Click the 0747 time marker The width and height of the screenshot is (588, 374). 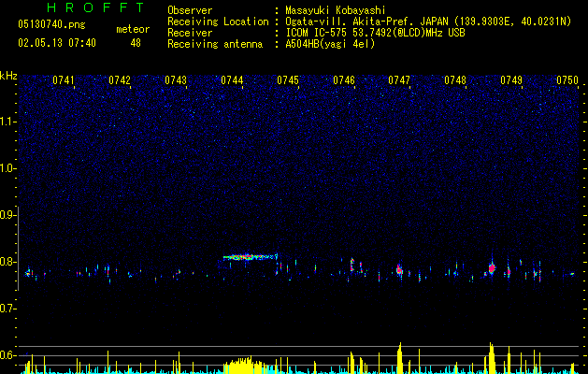pyautogui.click(x=399, y=80)
